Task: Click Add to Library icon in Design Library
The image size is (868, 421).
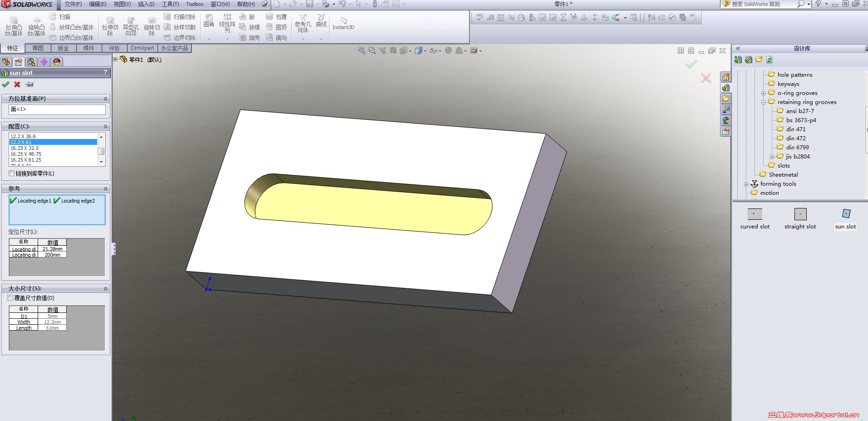Action: 738,59
